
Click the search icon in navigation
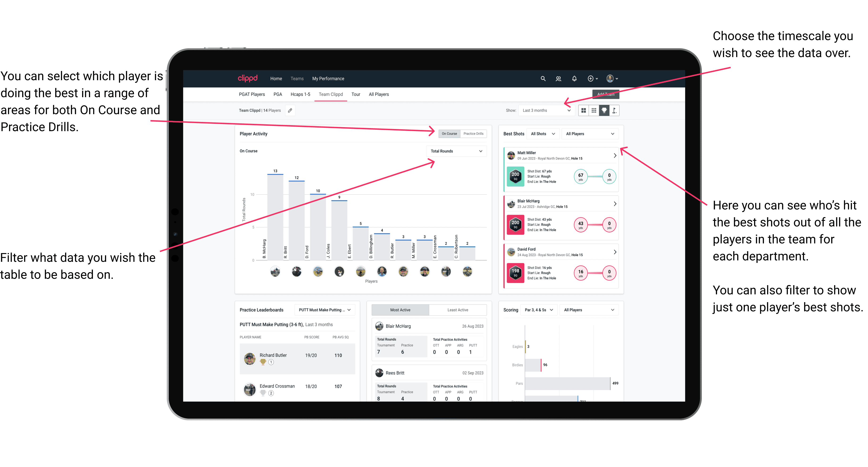[543, 78]
